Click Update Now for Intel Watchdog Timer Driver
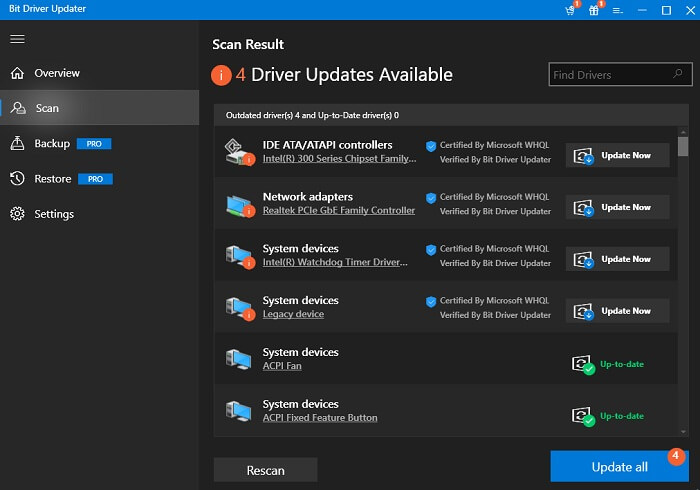The width and height of the screenshot is (700, 490). [617, 259]
